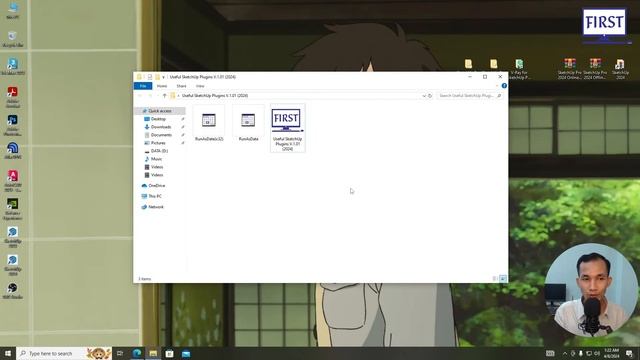Switch to the Share ribbon tab
This screenshot has width=640, height=360.
pos(181,86)
